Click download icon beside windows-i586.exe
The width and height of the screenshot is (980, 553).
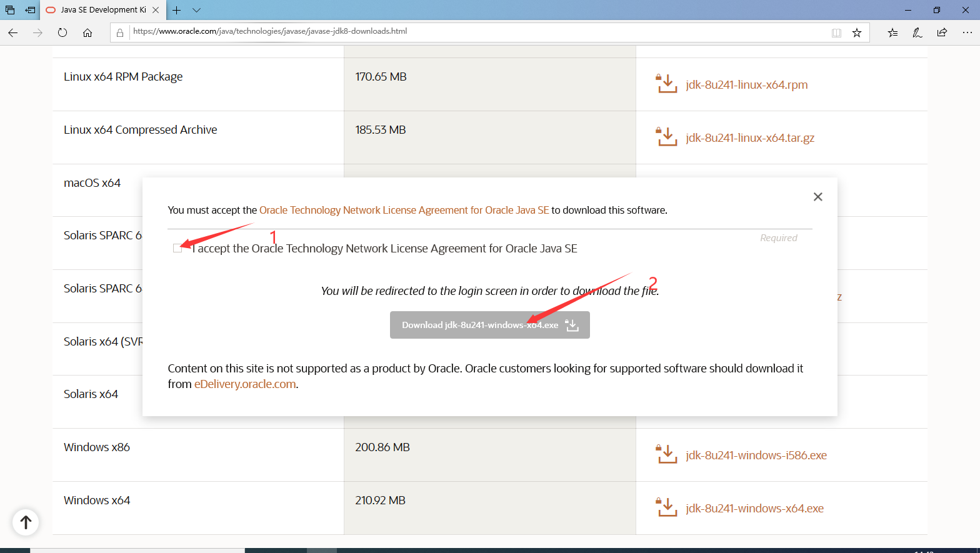tap(666, 454)
